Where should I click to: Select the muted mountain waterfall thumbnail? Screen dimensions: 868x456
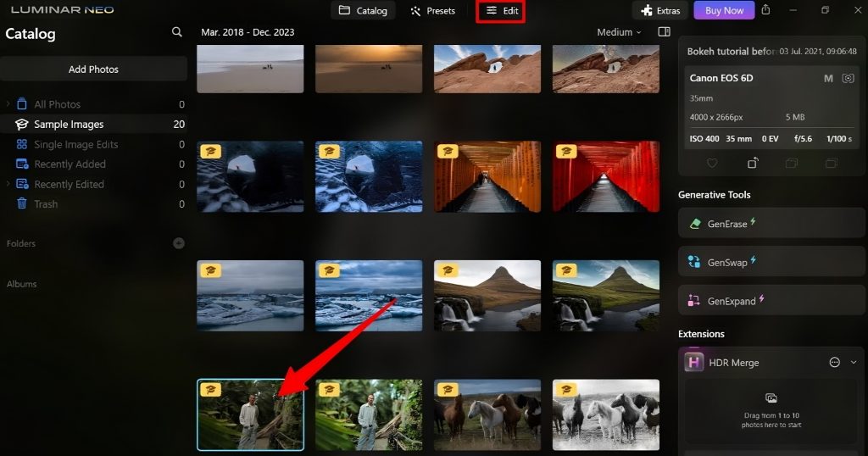pos(487,296)
